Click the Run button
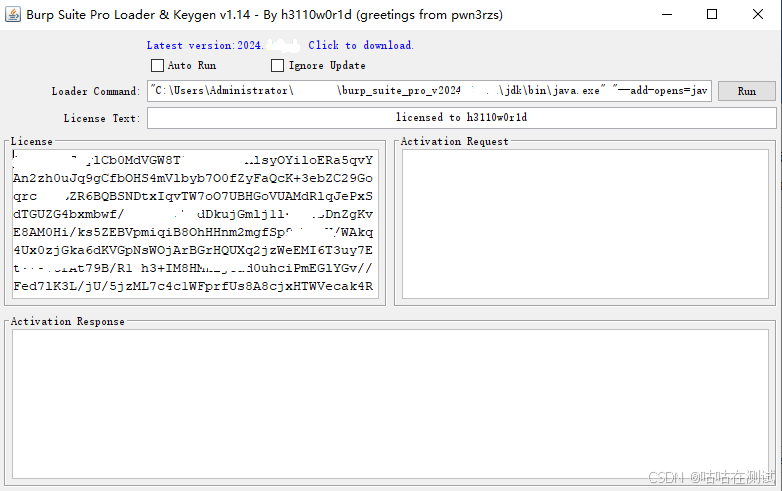 point(747,91)
